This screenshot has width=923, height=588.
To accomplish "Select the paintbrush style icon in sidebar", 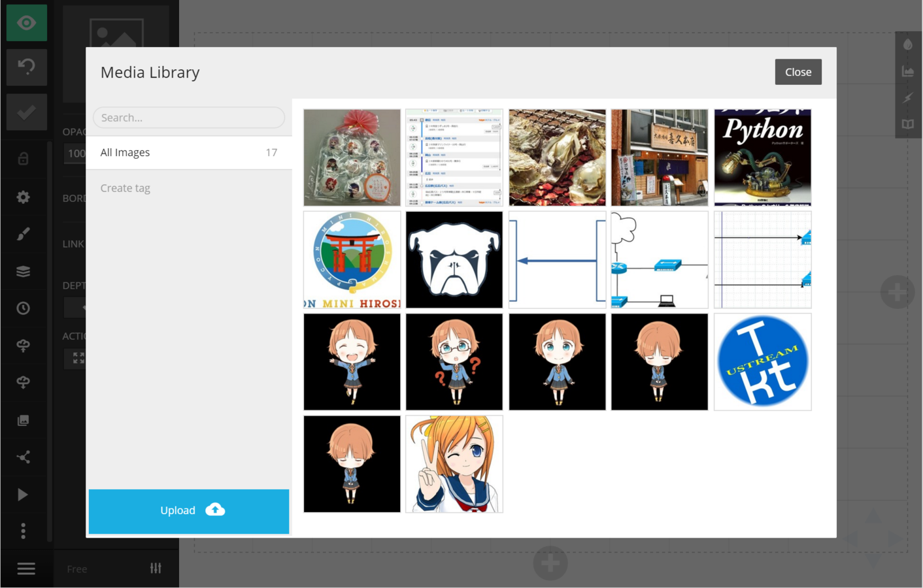I will click(x=24, y=234).
